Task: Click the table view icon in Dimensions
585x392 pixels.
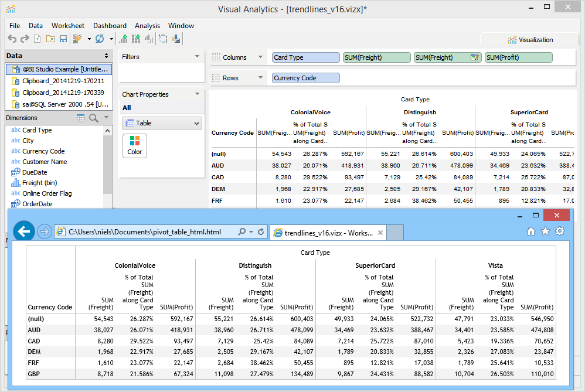Action: click(x=81, y=118)
